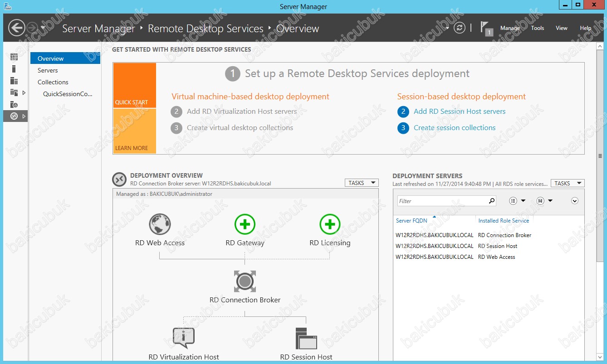
Task: Click scroll up arrow of main scrollbar
Action: 600,46
